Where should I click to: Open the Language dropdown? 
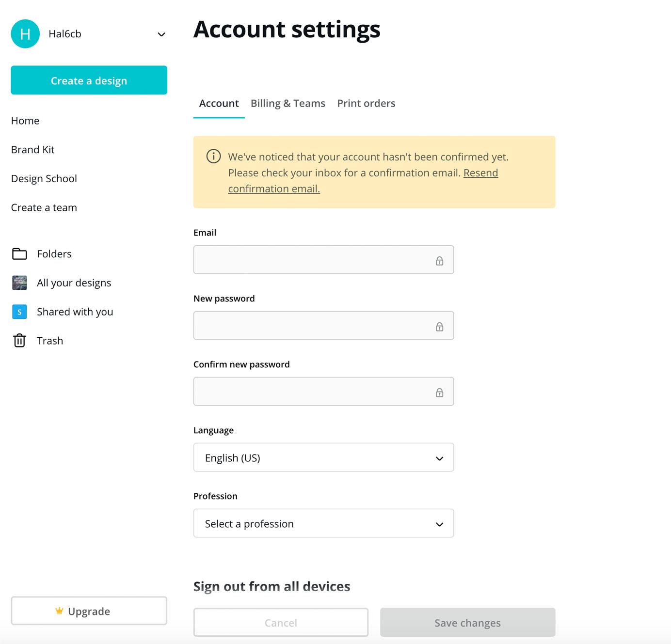(x=323, y=457)
